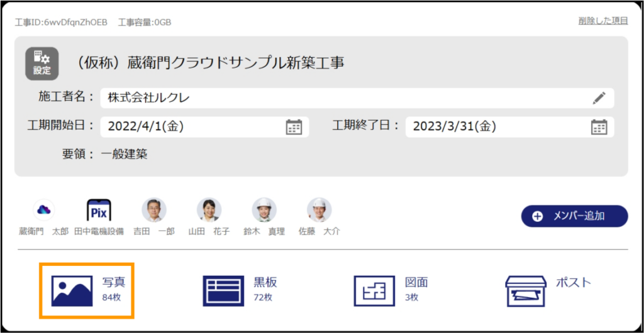Click the Pix 田中電機設備 member icon

pos(99,210)
